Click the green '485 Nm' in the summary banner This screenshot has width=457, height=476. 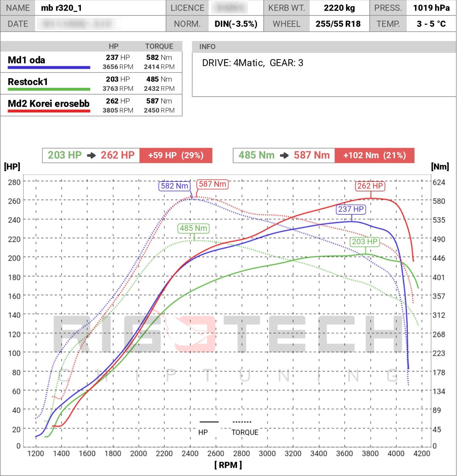256,155
